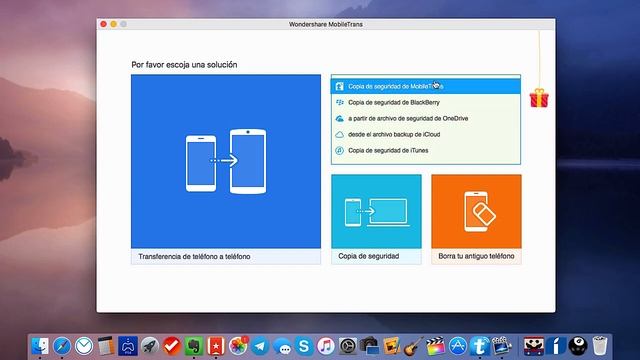
Task: Open the blue 'i' info app in dock
Action: coord(556,346)
